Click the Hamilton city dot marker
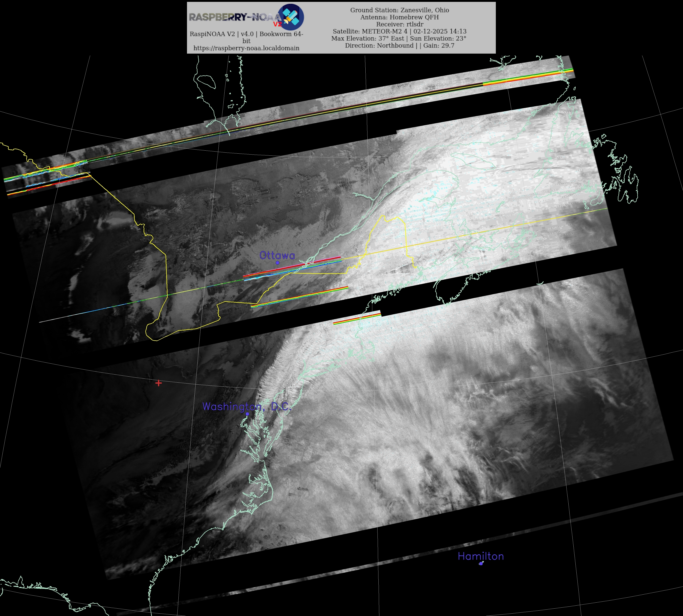683x616 pixels. click(x=481, y=564)
